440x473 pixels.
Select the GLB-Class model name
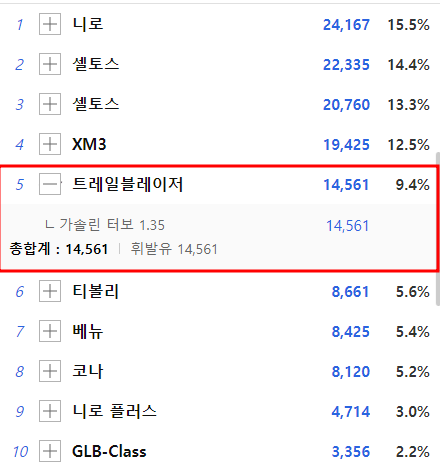point(109,451)
